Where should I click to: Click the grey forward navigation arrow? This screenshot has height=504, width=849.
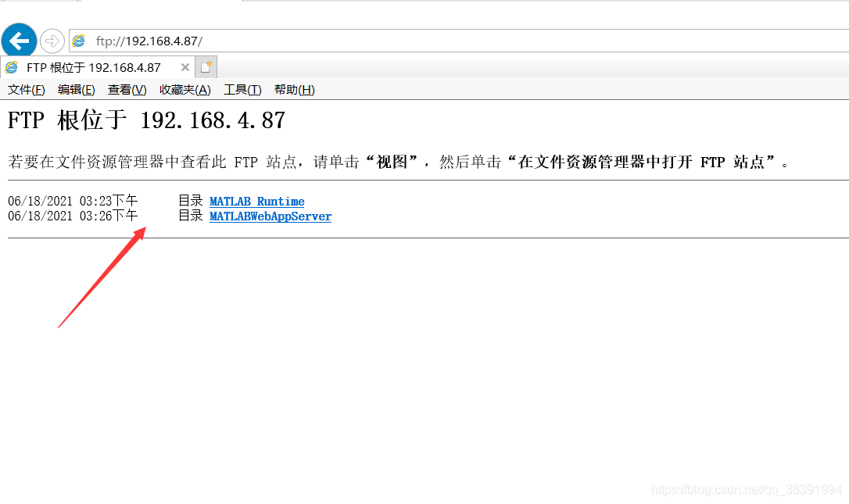coord(52,41)
